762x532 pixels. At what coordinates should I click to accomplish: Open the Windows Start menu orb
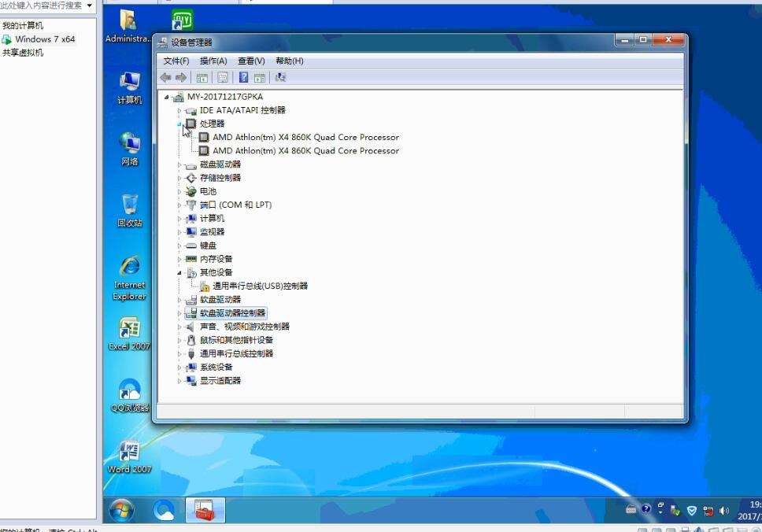[121, 511]
